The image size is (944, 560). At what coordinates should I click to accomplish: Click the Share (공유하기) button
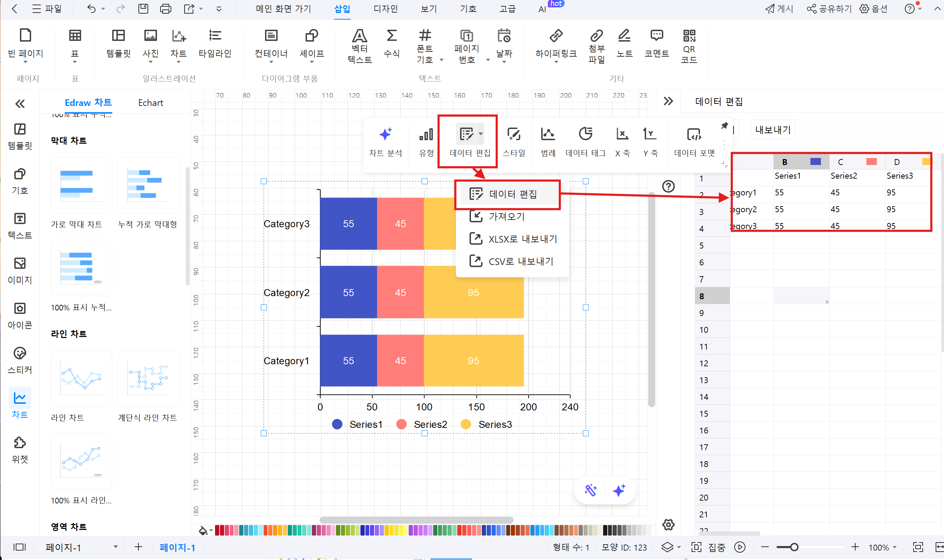click(829, 9)
